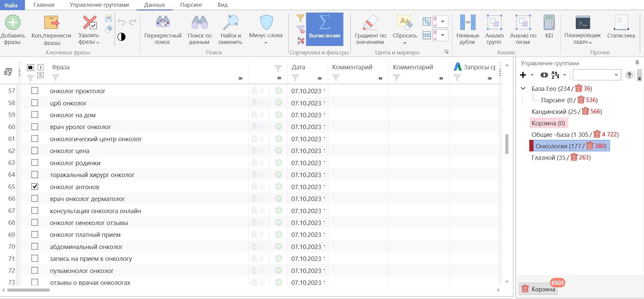This screenshot has width=644, height=299.
Task: Switch to the Главная tab
Action: pos(44,5)
